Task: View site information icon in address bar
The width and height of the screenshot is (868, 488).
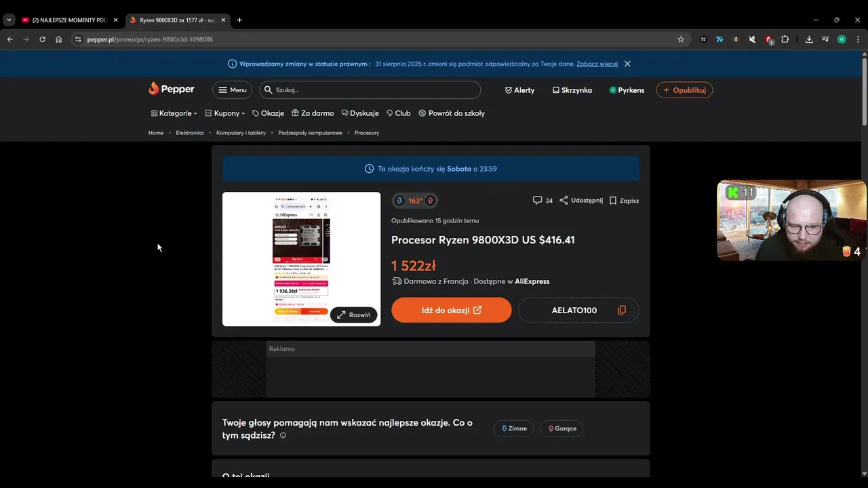Action: [78, 39]
